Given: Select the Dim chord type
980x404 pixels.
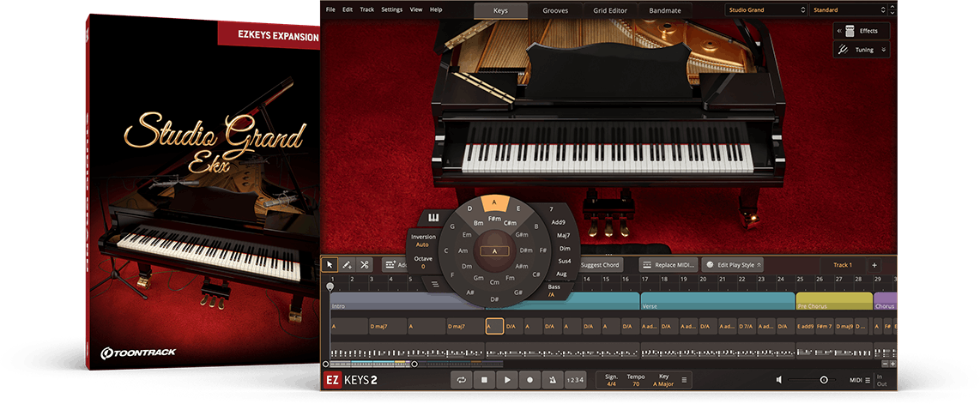Looking at the screenshot, I should pyautogui.click(x=565, y=249).
